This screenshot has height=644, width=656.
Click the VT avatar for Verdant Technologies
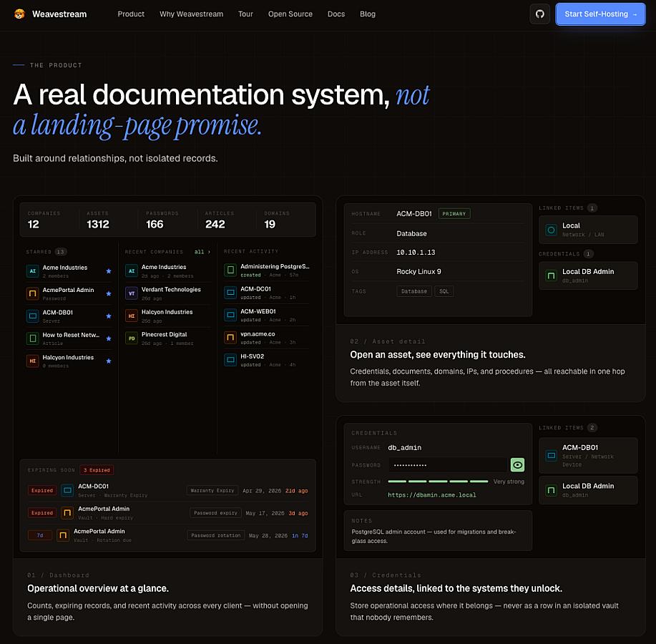(x=132, y=293)
